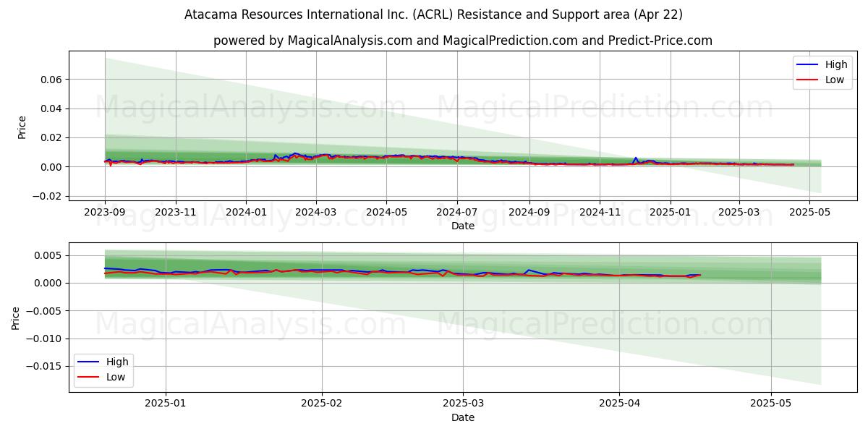Click the 'Date' axis label of lower chart

pos(463,417)
